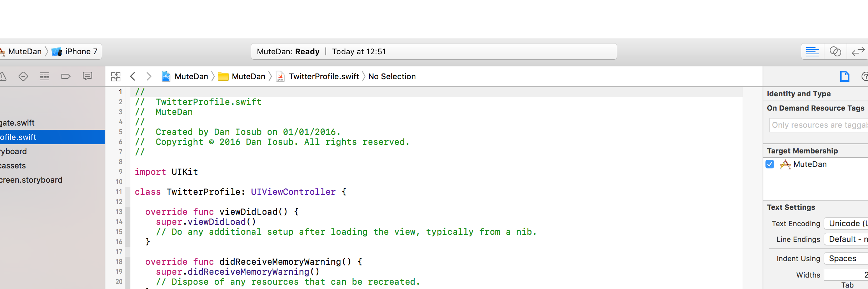868x289 pixels.
Task: Open the Text Encoding dropdown
Action: click(x=846, y=223)
